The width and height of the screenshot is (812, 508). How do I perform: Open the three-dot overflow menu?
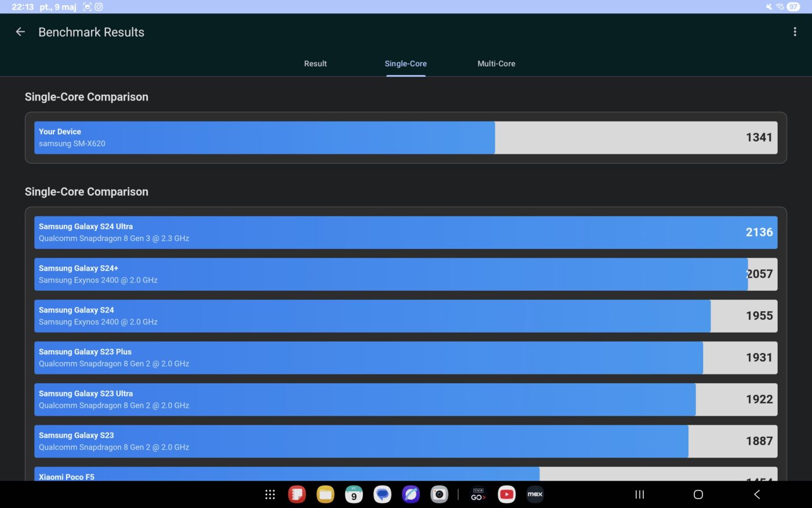[795, 32]
